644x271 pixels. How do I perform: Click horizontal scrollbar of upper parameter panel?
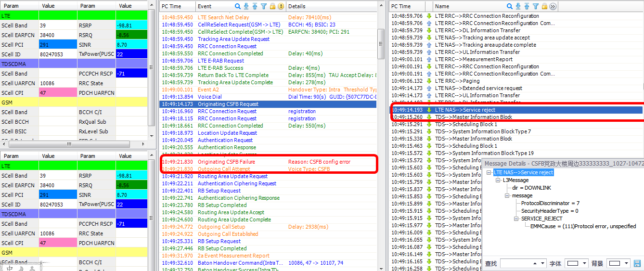pyautogui.click(x=69, y=144)
